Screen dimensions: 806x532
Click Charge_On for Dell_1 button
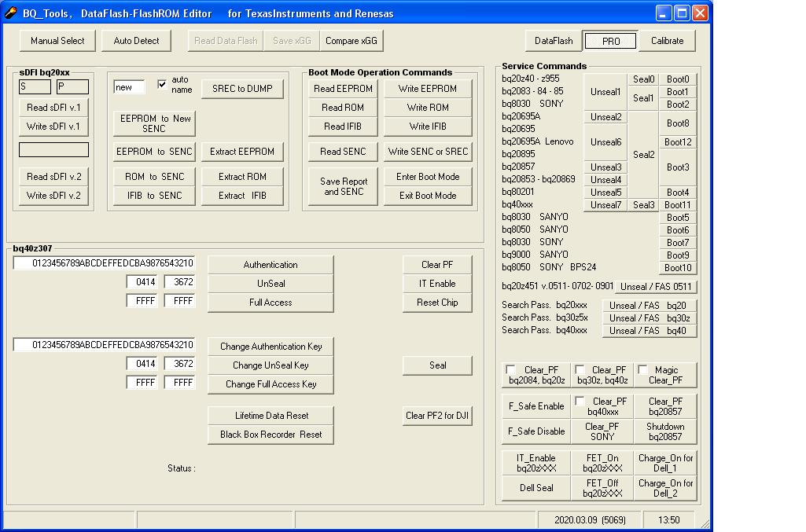pyautogui.click(x=665, y=463)
